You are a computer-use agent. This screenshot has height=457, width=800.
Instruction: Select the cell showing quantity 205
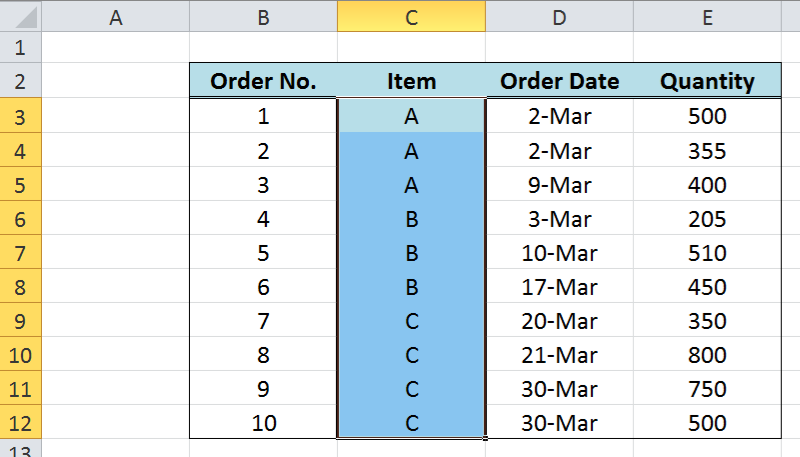pos(707,219)
